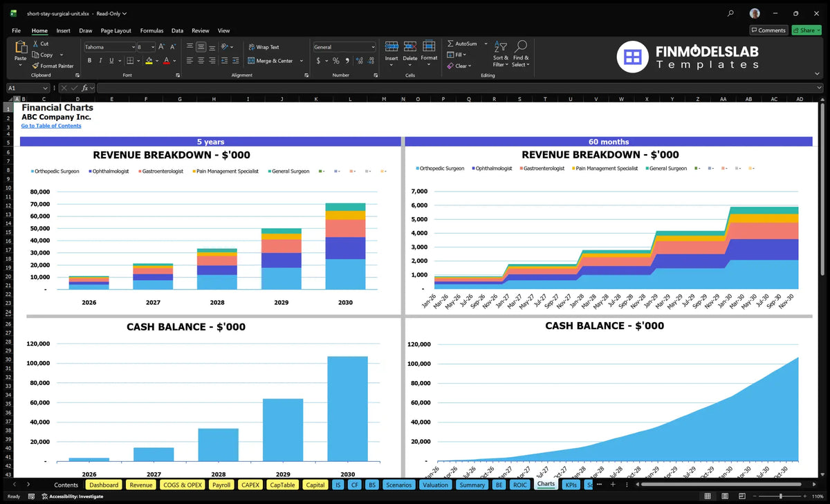This screenshot has height=504, width=830.
Task: Click the AutoSum sigma icon
Action: tap(450, 44)
